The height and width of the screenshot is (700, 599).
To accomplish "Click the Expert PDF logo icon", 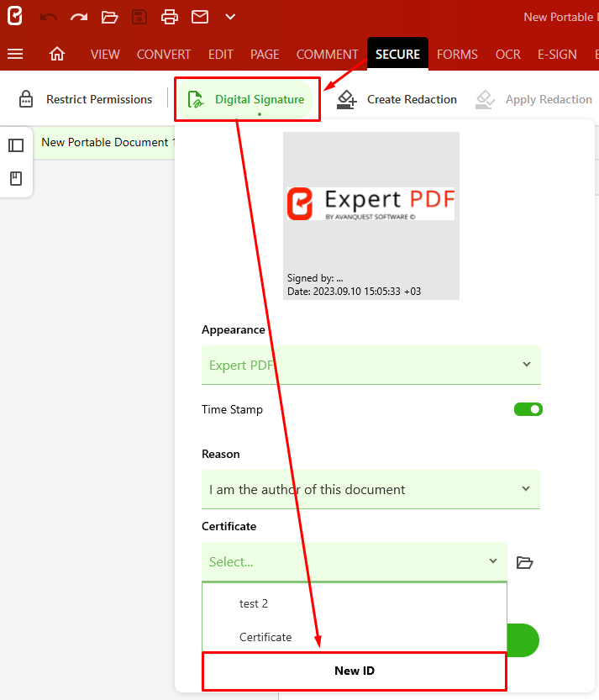I will [x=15, y=17].
